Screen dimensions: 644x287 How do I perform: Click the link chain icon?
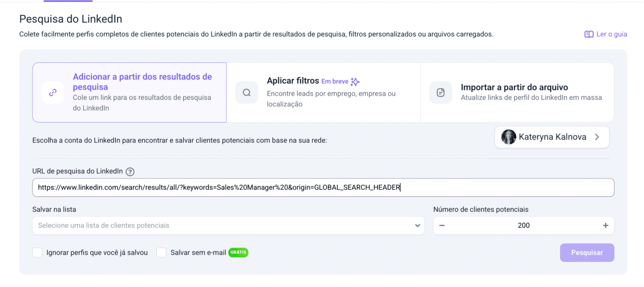click(x=53, y=93)
